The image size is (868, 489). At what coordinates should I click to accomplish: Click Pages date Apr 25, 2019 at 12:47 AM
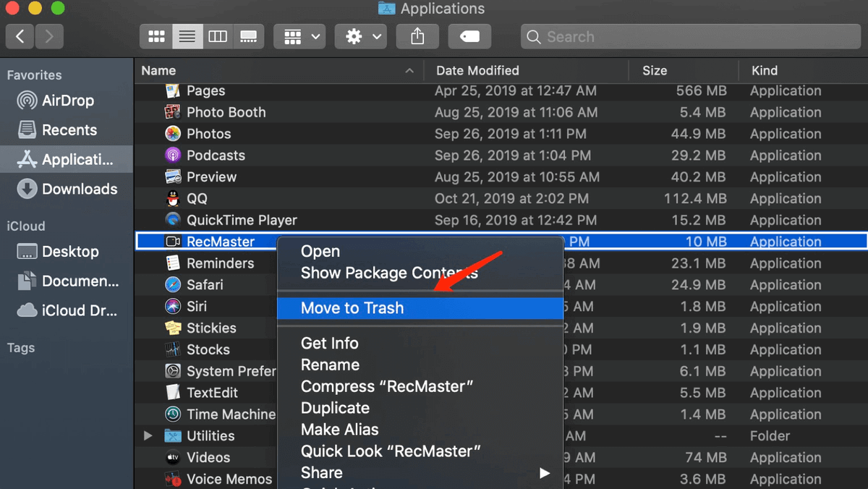pyautogui.click(x=516, y=90)
